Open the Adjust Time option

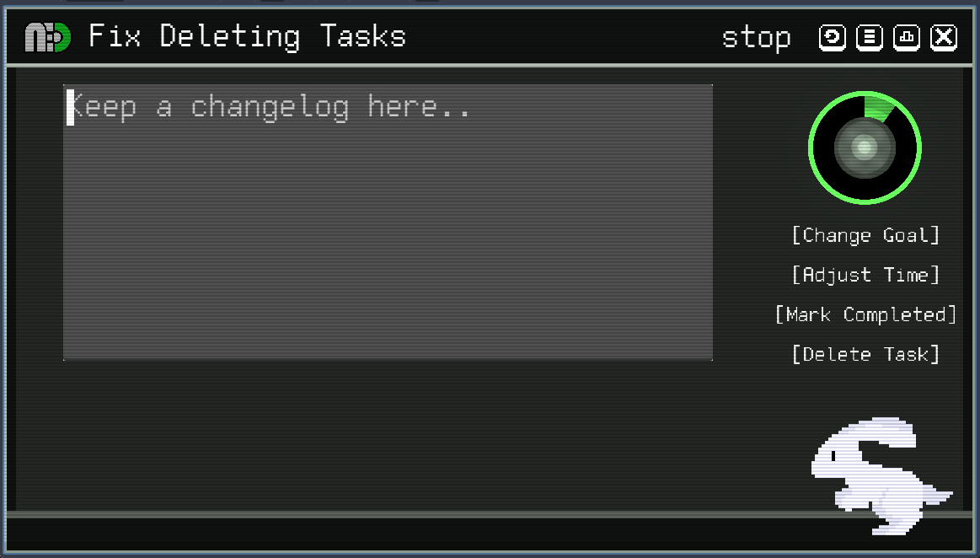[x=865, y=275]
